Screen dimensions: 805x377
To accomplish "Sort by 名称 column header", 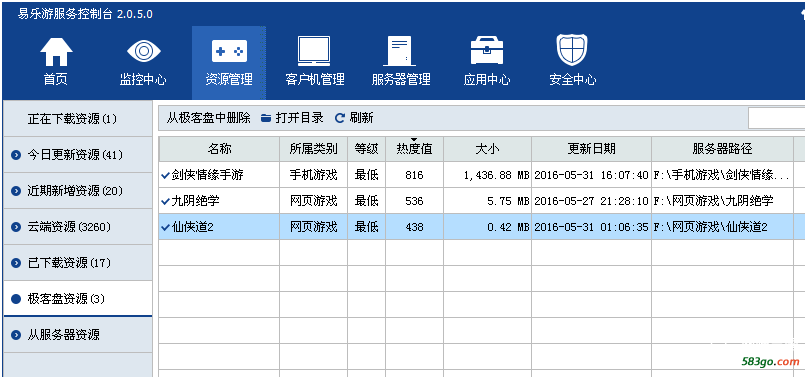I will (219, 149).
